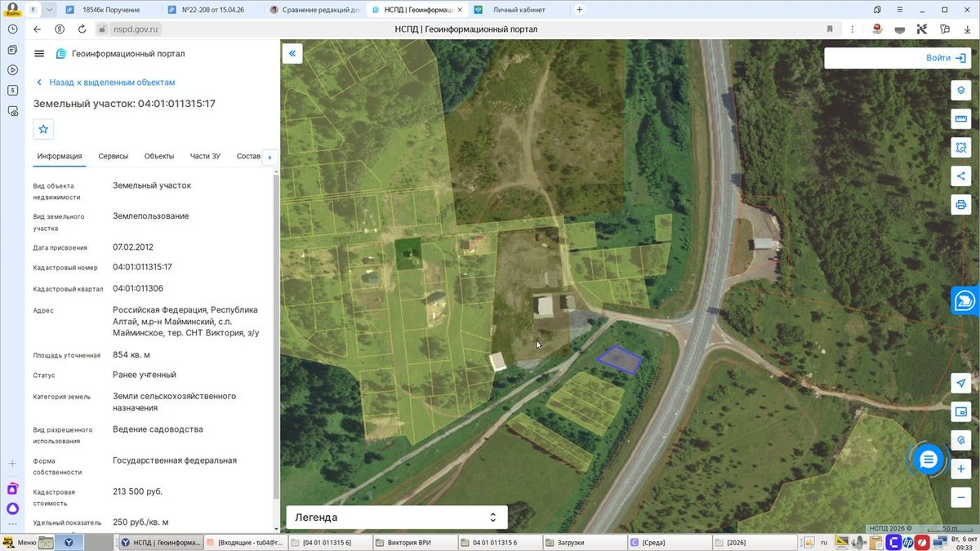Open the map layers panel
980x551 pixels.
pyautogui.click(x=960, y=91)
